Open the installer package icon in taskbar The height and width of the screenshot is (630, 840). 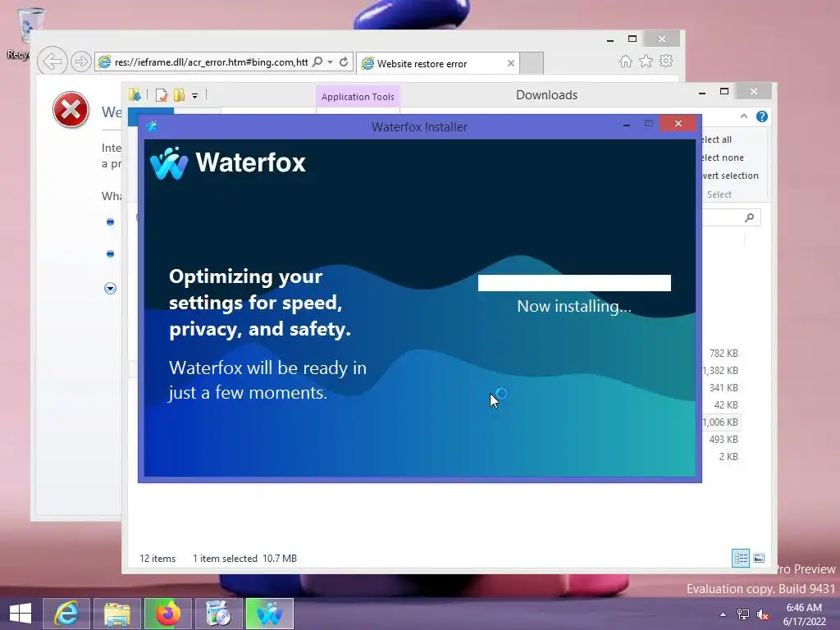click(218, 614)
